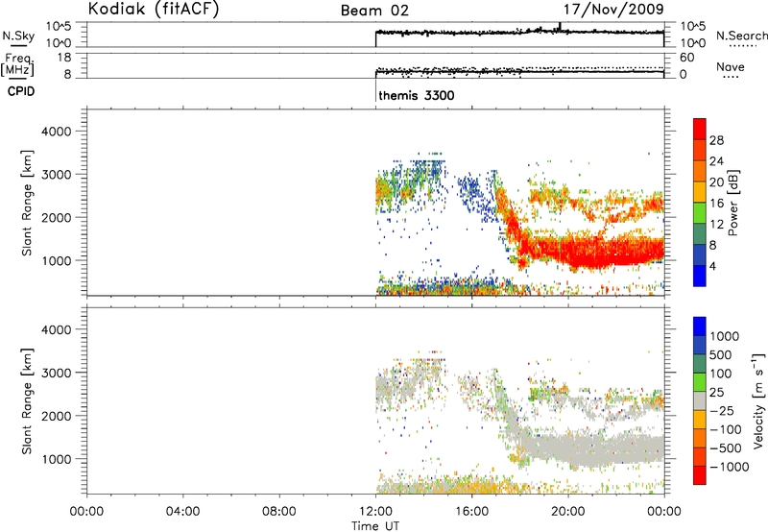This screenshot has height=532, width=768.
Task: Click the 'Nave' legend label
Action: [731, 66]
